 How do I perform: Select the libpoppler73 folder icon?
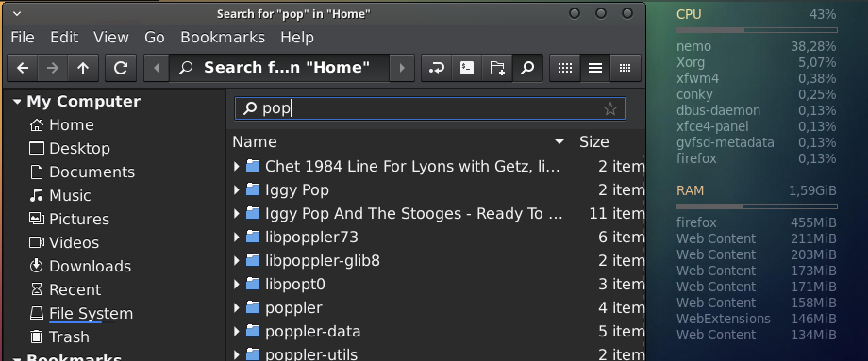pyautogui.click(x=253, y=238)
